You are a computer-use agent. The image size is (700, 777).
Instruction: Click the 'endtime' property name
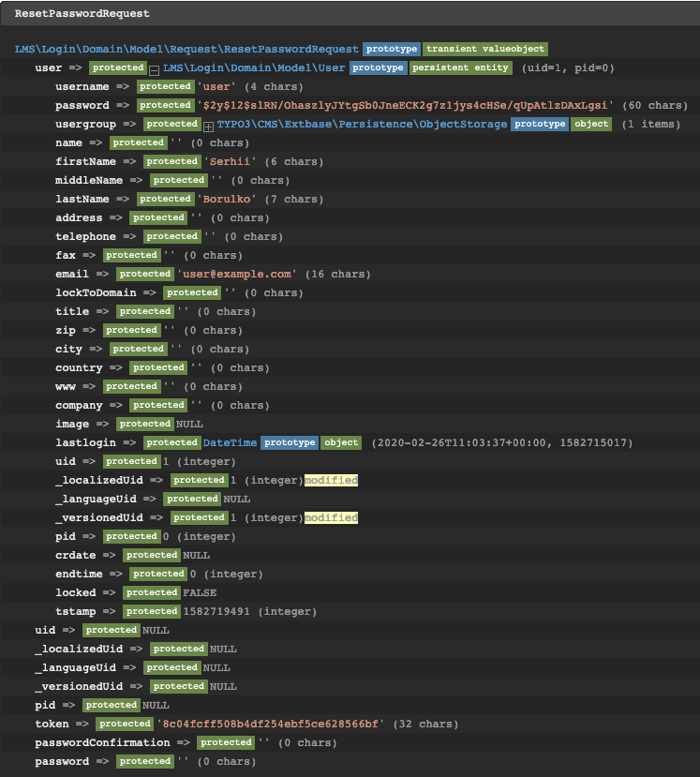click(x=80, y=574)
